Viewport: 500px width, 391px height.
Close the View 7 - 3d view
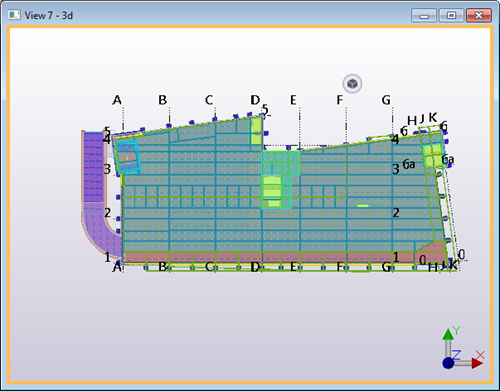[479, 16]
